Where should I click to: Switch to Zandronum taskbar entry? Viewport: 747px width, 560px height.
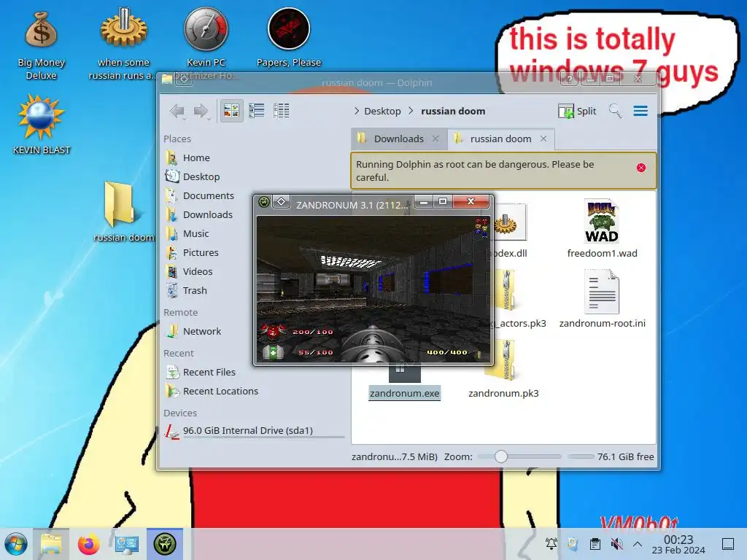pyautogui.click(x=165, y=544)
